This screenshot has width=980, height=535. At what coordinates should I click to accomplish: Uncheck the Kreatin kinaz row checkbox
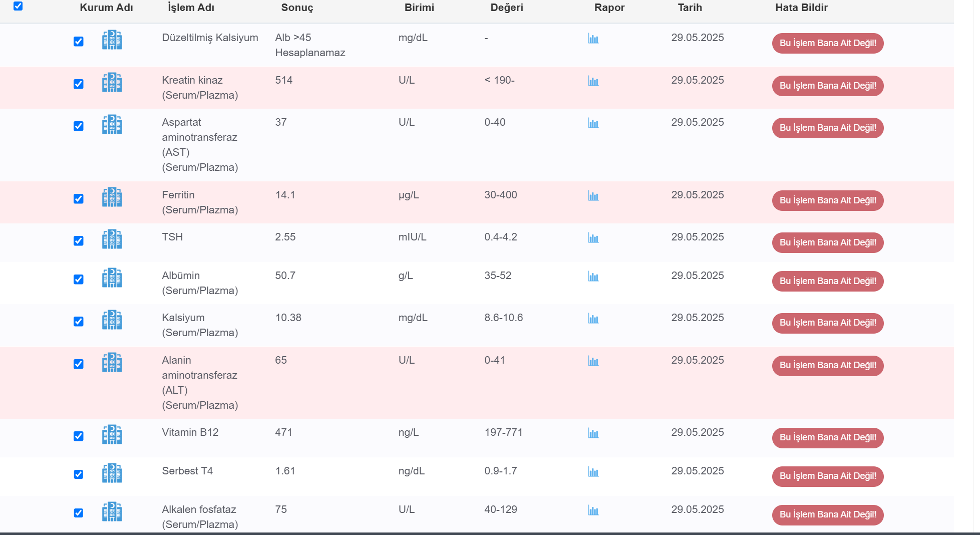pos(79,84)
